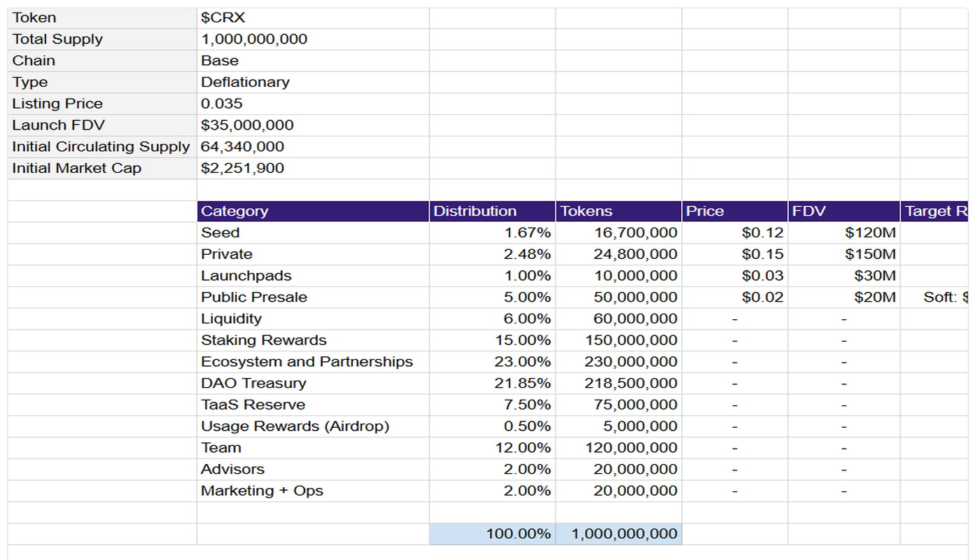This screenshot has height=560, width=980.
Task: Click the Private distribution 2.48%
Action: pyautogui.click(x=493, y=255)
